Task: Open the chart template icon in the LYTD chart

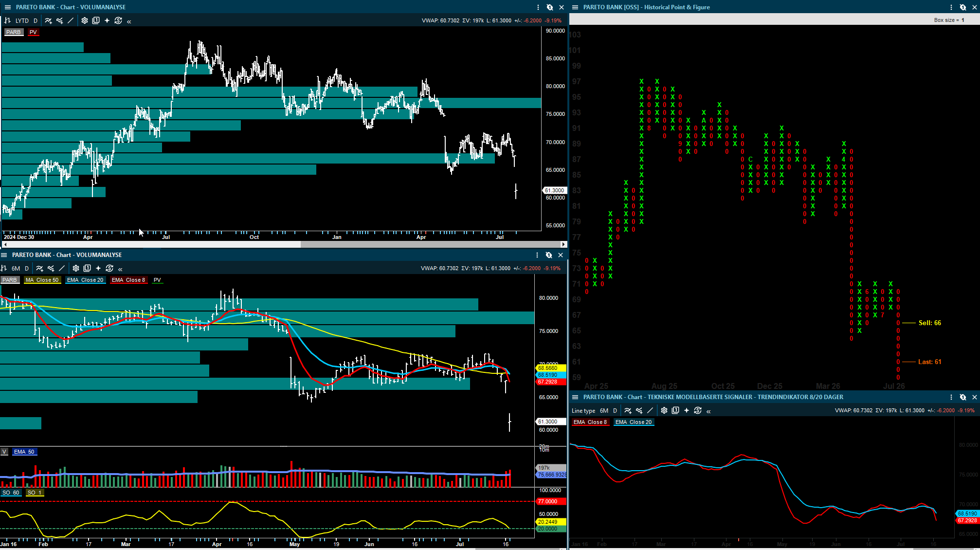Action: [96, 20]
